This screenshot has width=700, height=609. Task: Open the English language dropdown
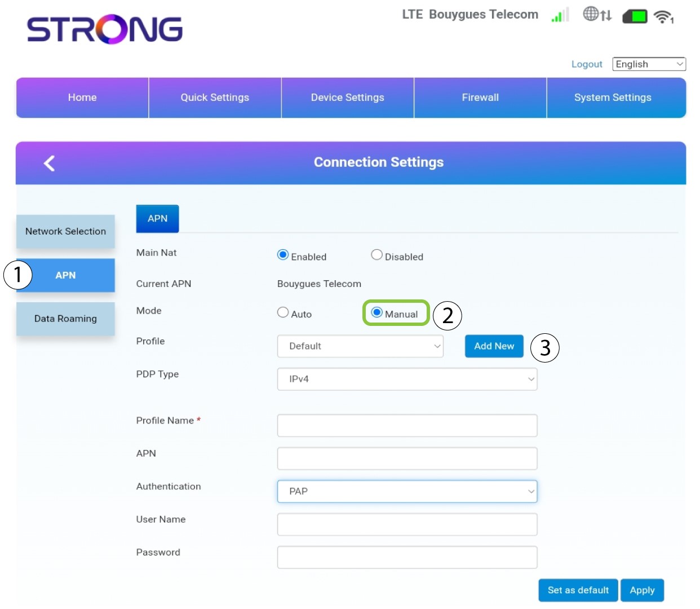(x=649, y=64)
